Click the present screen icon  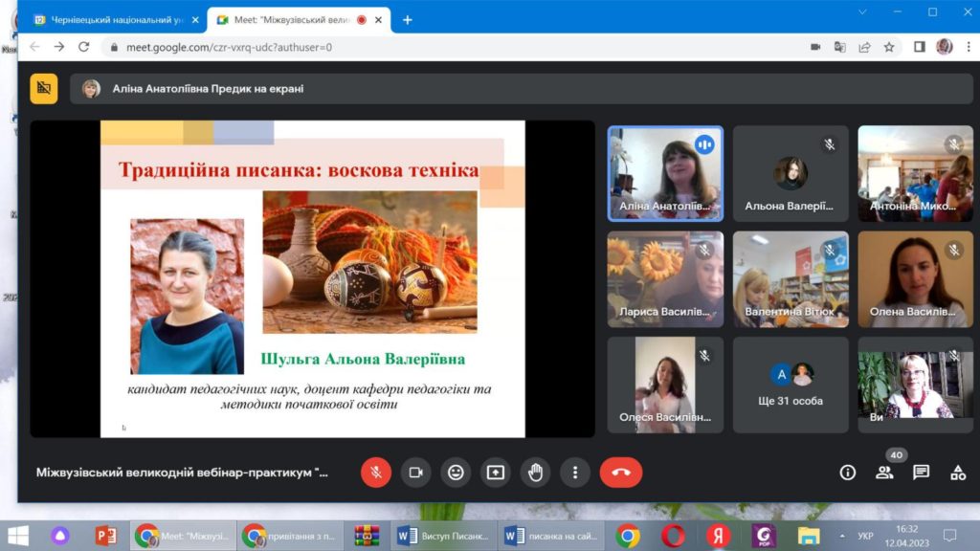point(496,473)
